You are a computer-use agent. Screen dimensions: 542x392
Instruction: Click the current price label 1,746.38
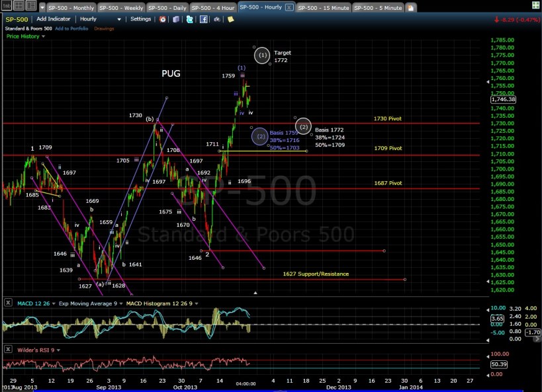[503, 99]
